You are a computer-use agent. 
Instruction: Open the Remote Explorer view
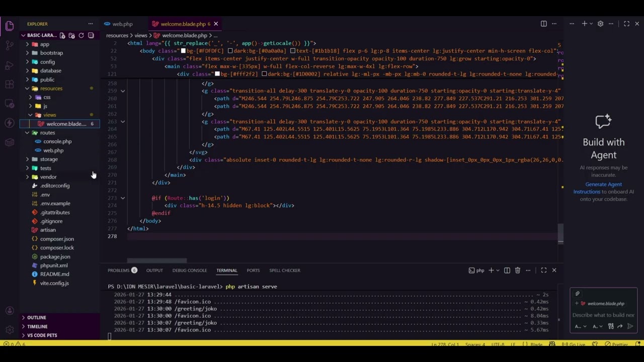10,104
